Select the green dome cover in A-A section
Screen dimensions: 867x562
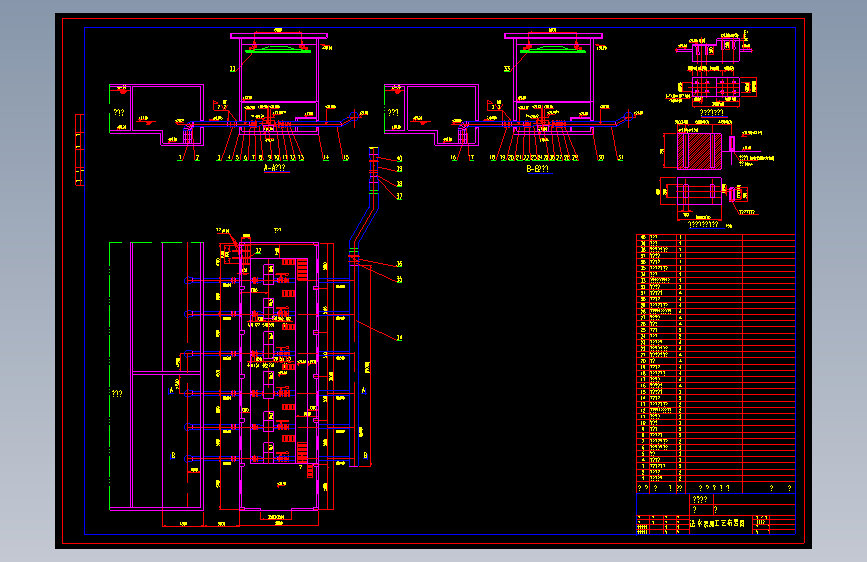[x=278, y=50]
